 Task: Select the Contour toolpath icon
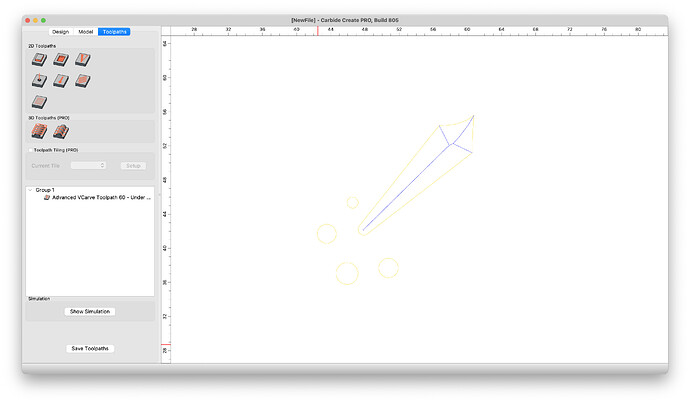(x=40, y=60)
